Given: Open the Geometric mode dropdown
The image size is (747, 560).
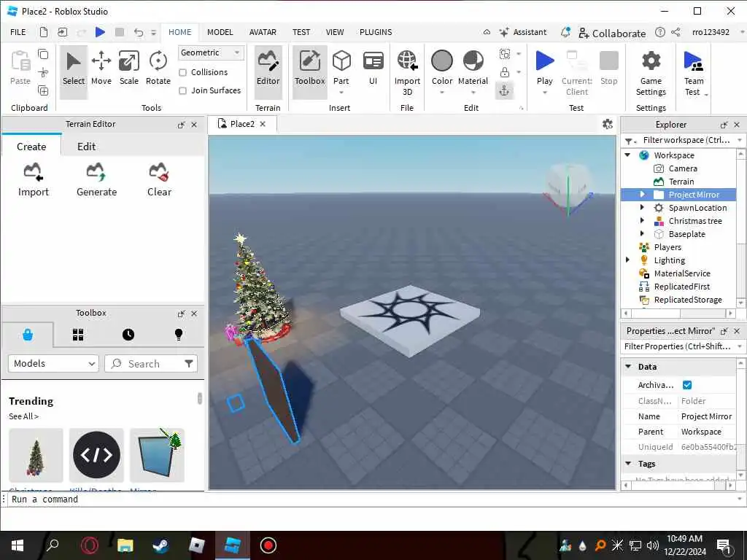Looking at the screenshot, I should coord(211,52).
